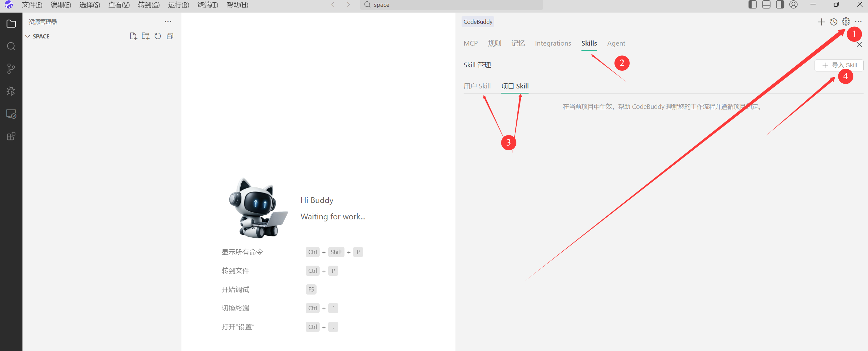Open the Source Control view
Viewport: 868px width, 351px height.
pos(11,69)
